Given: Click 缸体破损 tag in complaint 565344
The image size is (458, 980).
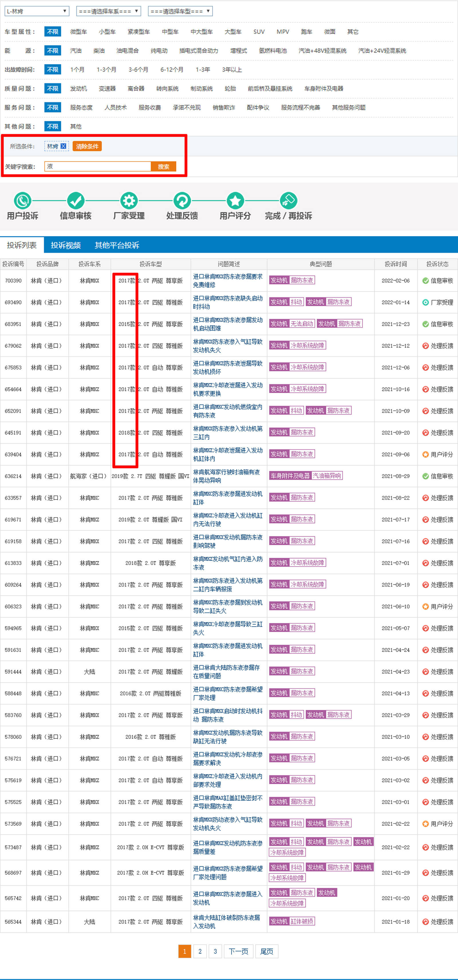Looking at the screenshot, I should [x=302, y=921].
